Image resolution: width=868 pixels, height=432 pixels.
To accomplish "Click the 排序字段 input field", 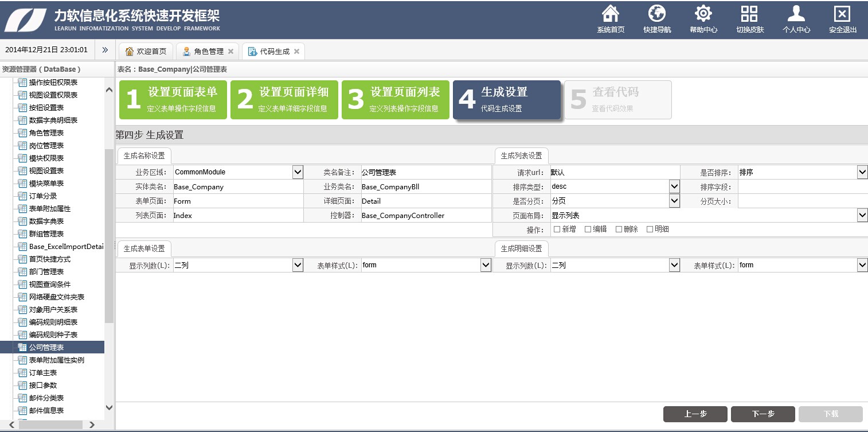I will click(803, 186).
